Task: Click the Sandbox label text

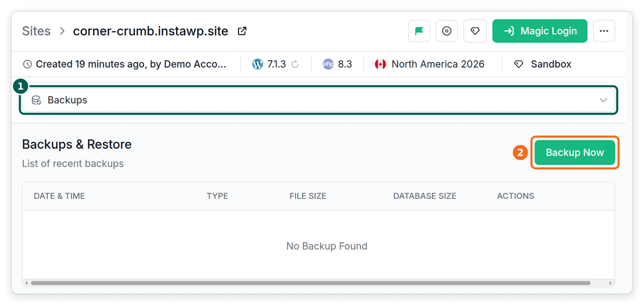Action: [x=551, y=64]
